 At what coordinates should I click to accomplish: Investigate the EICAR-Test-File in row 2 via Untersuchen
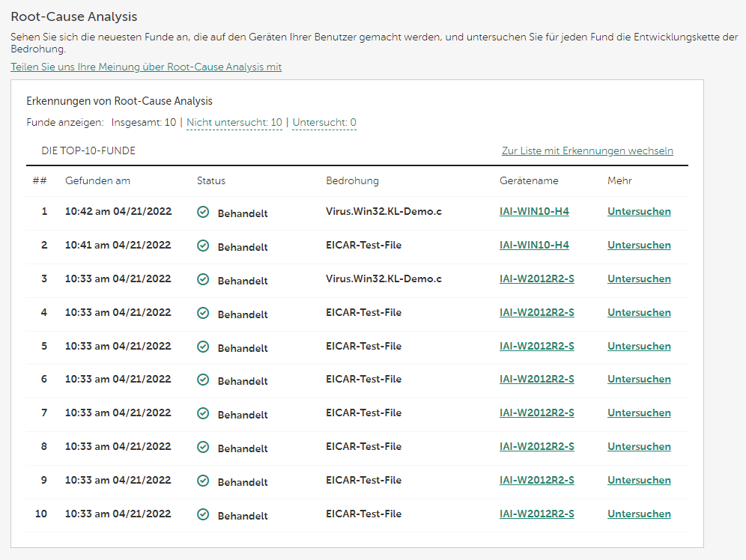coord(639,246)
